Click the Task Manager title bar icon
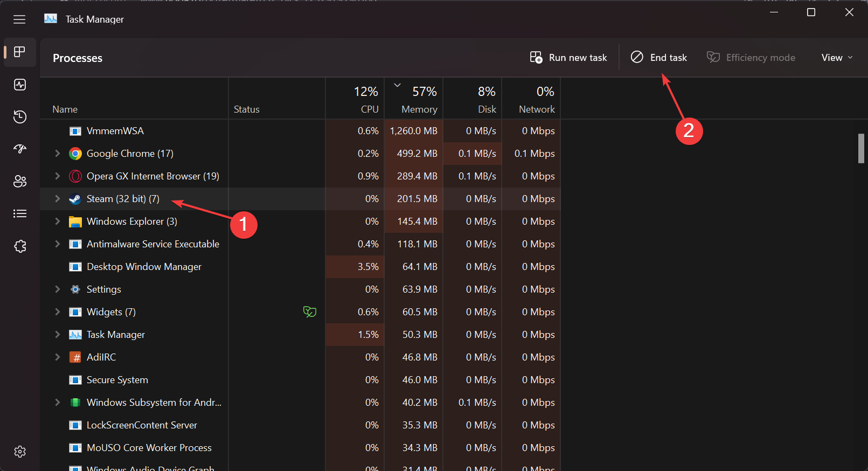The height and width of the screenshot is (471, 868). [x=51, y=19]
